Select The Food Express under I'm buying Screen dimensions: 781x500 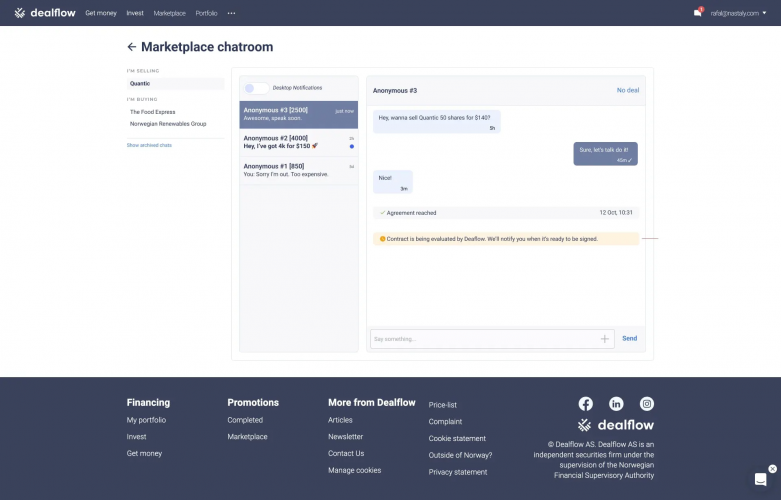click(x=152, y=112)
